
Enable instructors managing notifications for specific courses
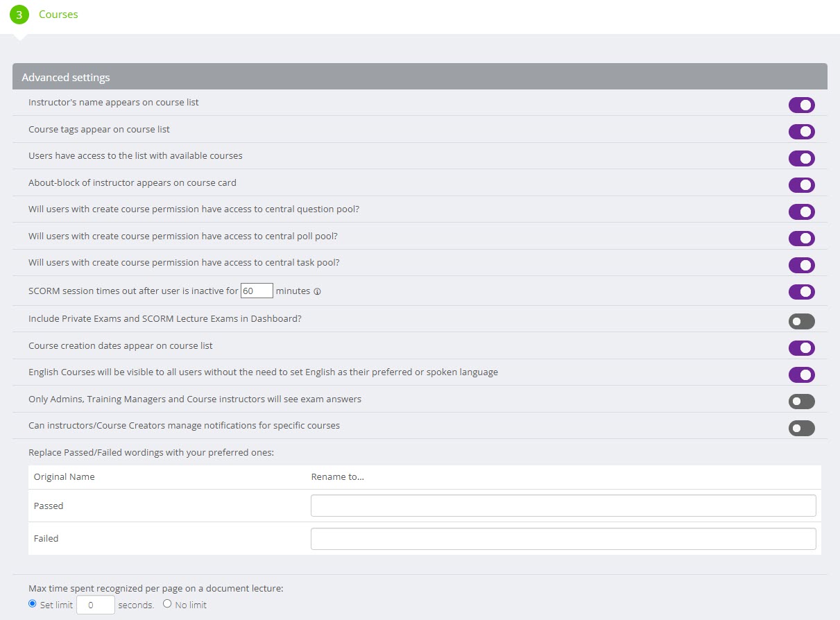click(801, 429)
